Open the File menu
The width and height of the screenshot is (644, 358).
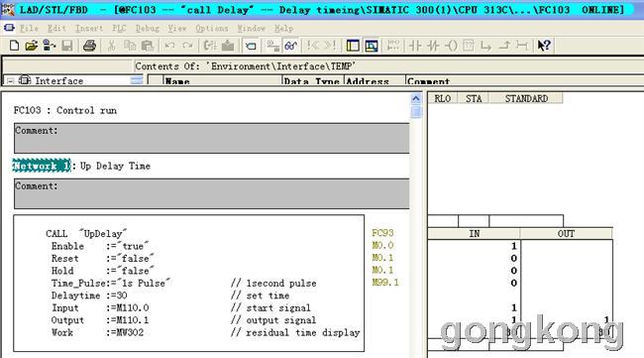click(x=29, y=28)
